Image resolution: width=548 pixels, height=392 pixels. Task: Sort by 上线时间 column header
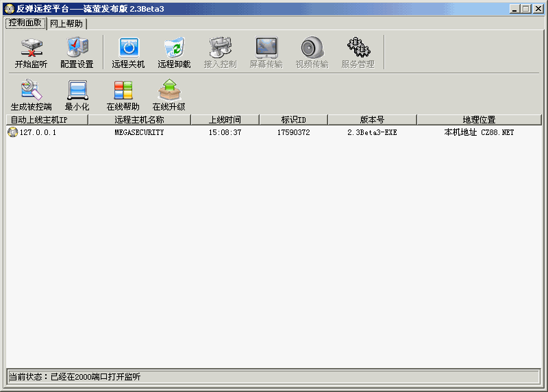pyautogui.click(x=225, y=120)
